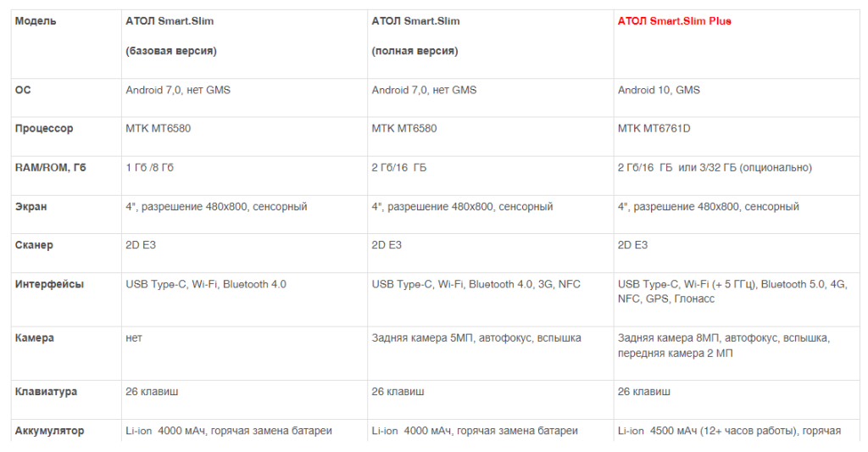Viewport: 868px width, 452px height.
Task: Click the Модель row label
Action: pos(36,21)
